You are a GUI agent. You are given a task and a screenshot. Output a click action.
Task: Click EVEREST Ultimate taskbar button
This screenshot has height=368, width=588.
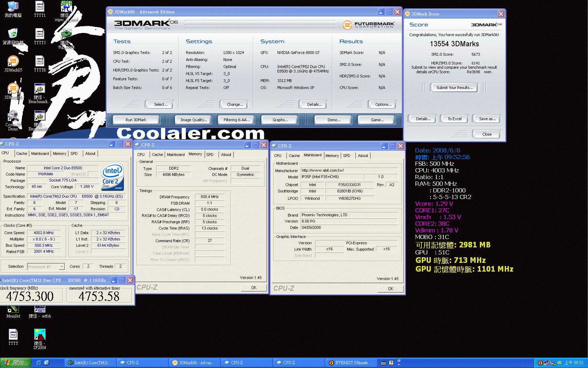(x=351, y=363)
